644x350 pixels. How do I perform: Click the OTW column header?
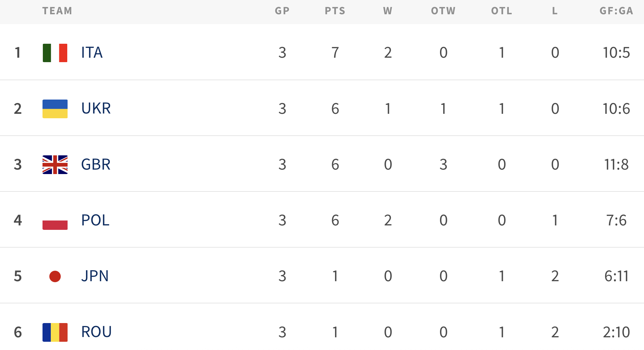click(x=443, y=11)
